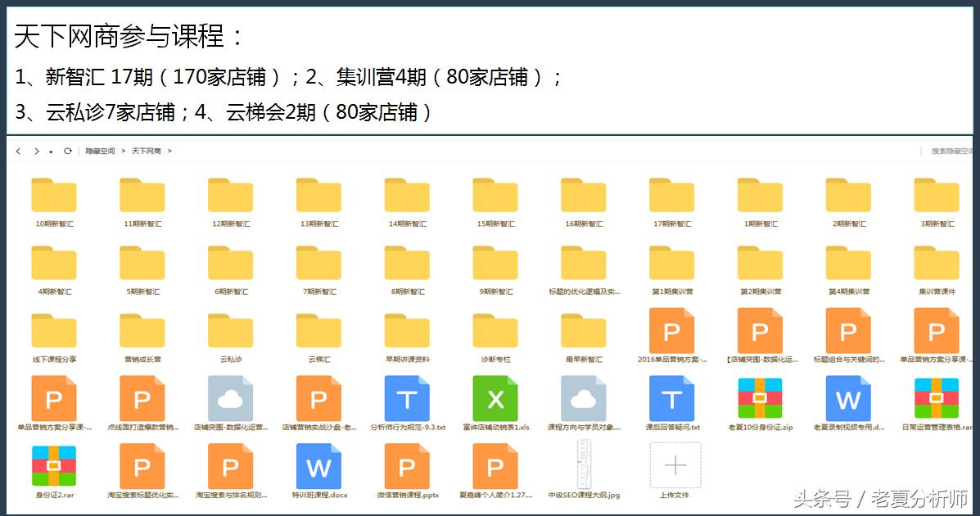
Task: Navigate to 隐藏空间 via breadcrumb
Action: pyautogui.click(x=100, y=151)
